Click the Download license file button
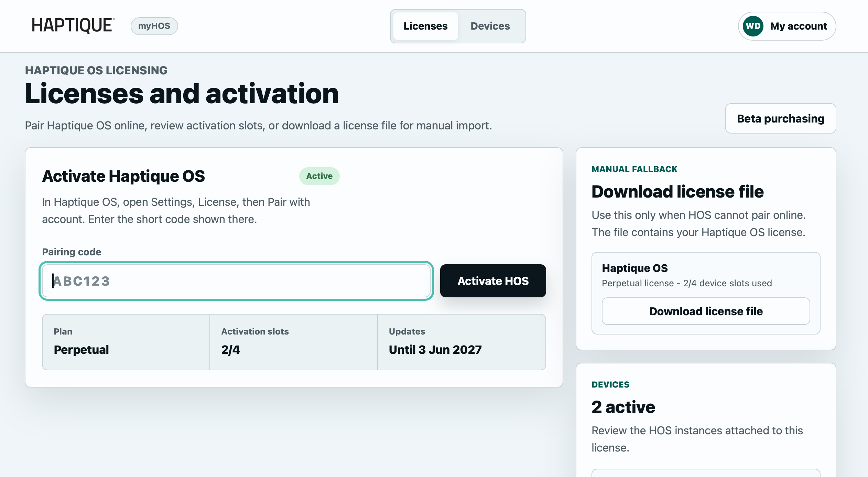The height and width of the screenshot is (477, 868). point(706,311)
